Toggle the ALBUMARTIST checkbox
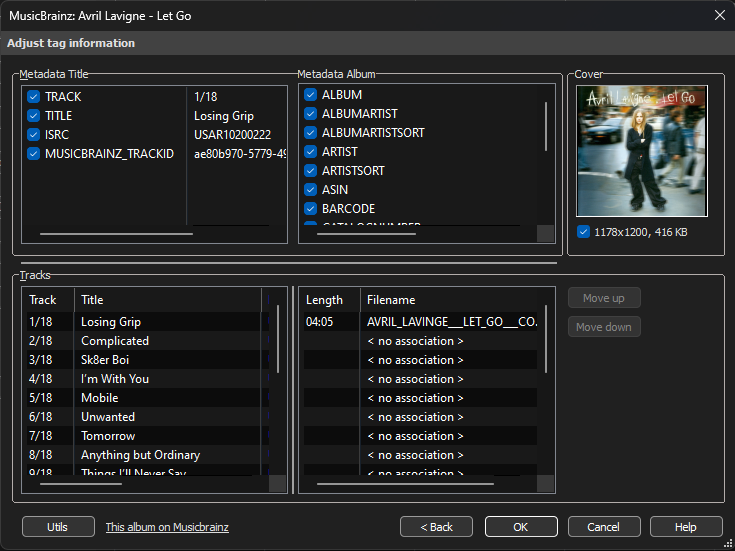Screen dimensions: 735x551 [310, 113]
